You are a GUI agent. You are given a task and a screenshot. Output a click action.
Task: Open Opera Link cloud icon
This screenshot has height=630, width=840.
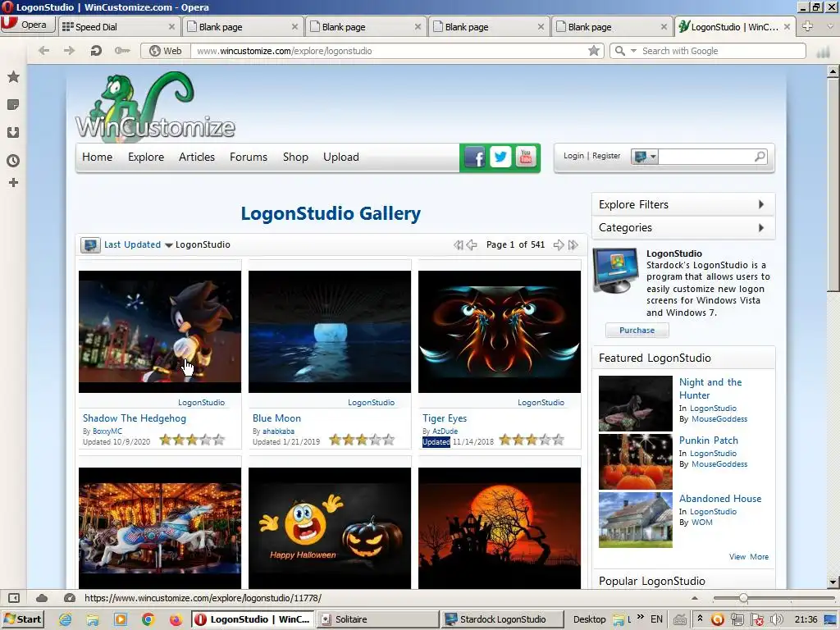tap(42, 598)
